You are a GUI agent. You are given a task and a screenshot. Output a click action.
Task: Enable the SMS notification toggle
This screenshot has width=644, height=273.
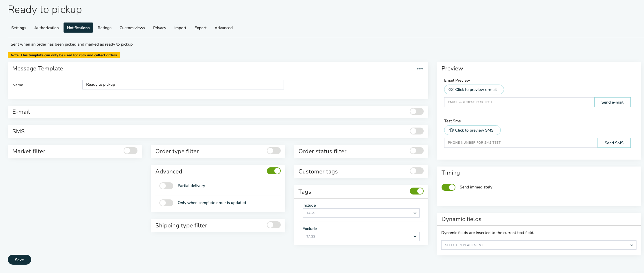(416, 131)
